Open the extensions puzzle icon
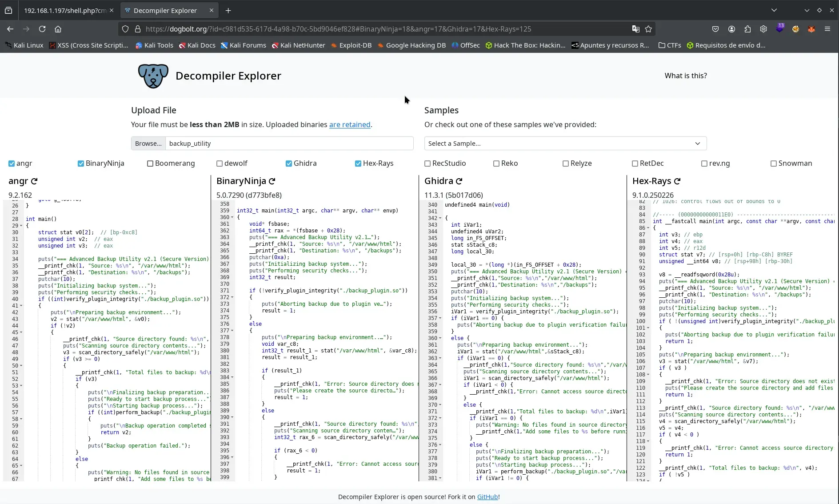This screenshot has height=504, width=839. click(747, 29)
